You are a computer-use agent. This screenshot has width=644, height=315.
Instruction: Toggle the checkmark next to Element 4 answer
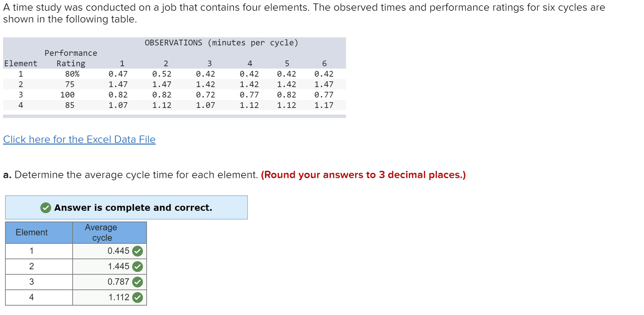pyautogui.click(x=138, y=297)
